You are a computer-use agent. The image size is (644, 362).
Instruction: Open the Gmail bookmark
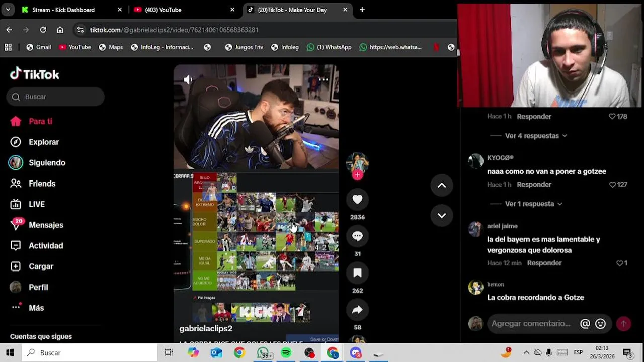pyautogui.click(x=38, y=47)
